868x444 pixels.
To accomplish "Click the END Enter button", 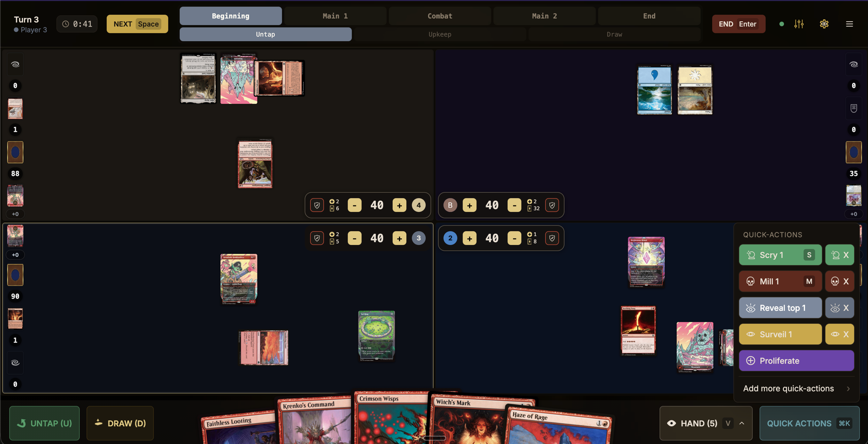I will click(738, 24).
